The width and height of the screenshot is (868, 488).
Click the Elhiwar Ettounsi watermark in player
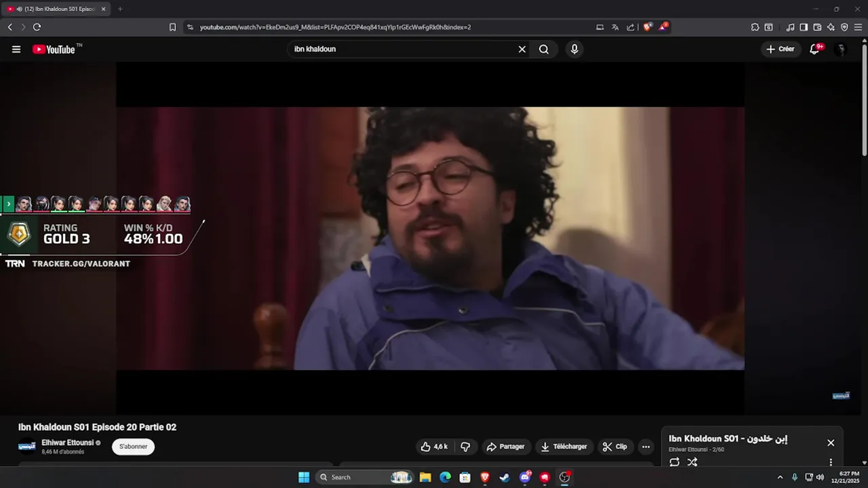(x=841, y=395)
